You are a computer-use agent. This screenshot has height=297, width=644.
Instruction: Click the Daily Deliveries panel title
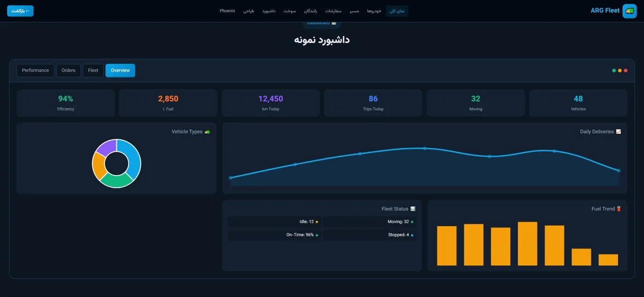[597, 132]
